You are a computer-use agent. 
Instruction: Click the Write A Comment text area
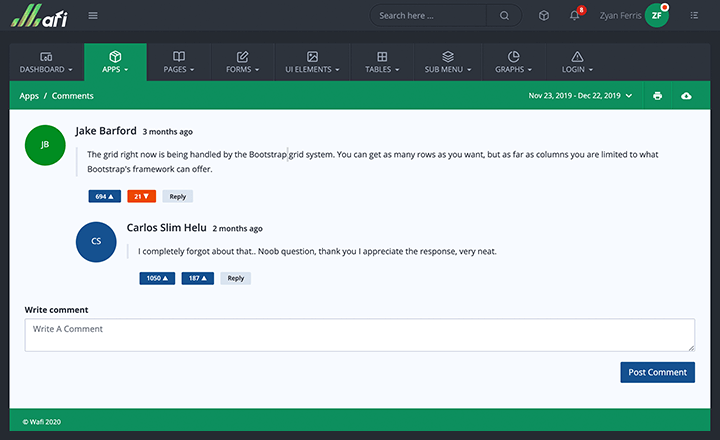pyautogui.click(x=359, y=335)
